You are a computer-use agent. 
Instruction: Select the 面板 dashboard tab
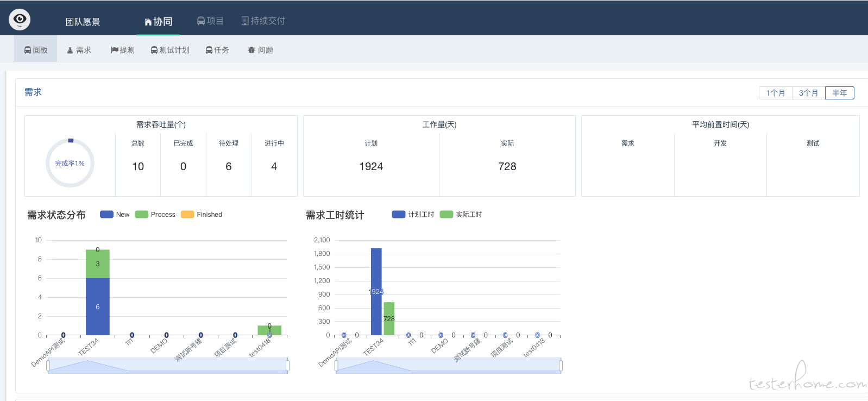coord(35,49)
